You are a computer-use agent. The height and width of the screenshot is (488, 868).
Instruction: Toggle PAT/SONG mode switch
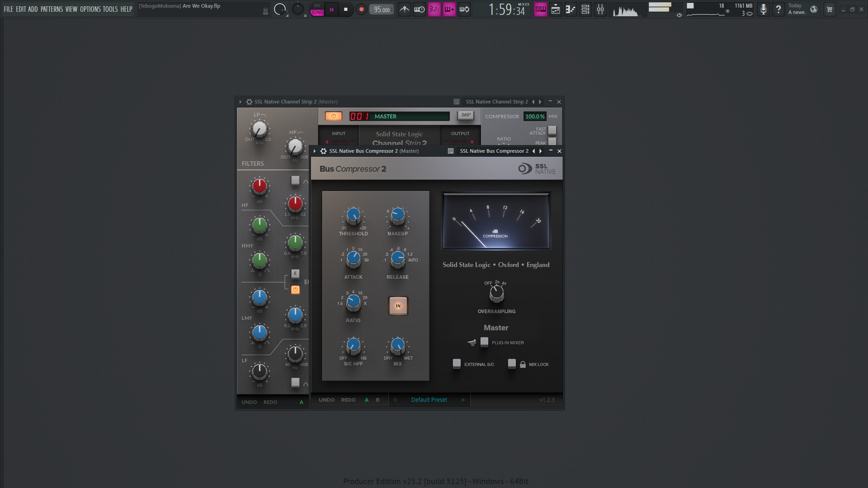[x=317, y=9]
